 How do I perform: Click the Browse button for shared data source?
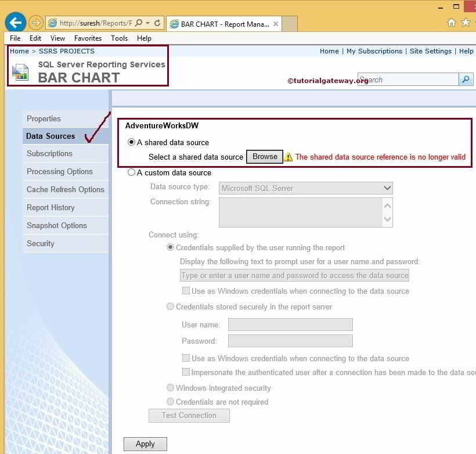coord(264,156)
